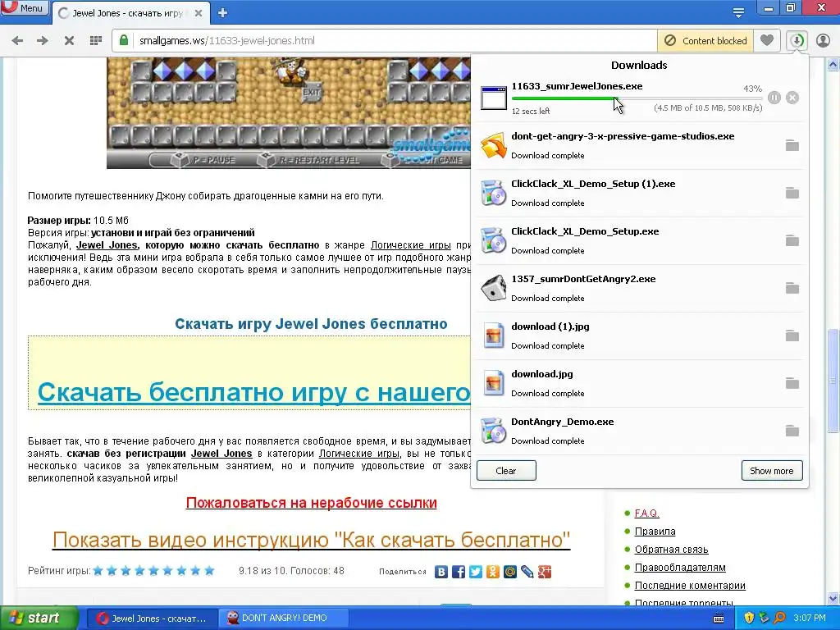Click the ClickClack_XL_Demo_Setup.exe disc icon

pyautogui.click(x=493, y=241)
